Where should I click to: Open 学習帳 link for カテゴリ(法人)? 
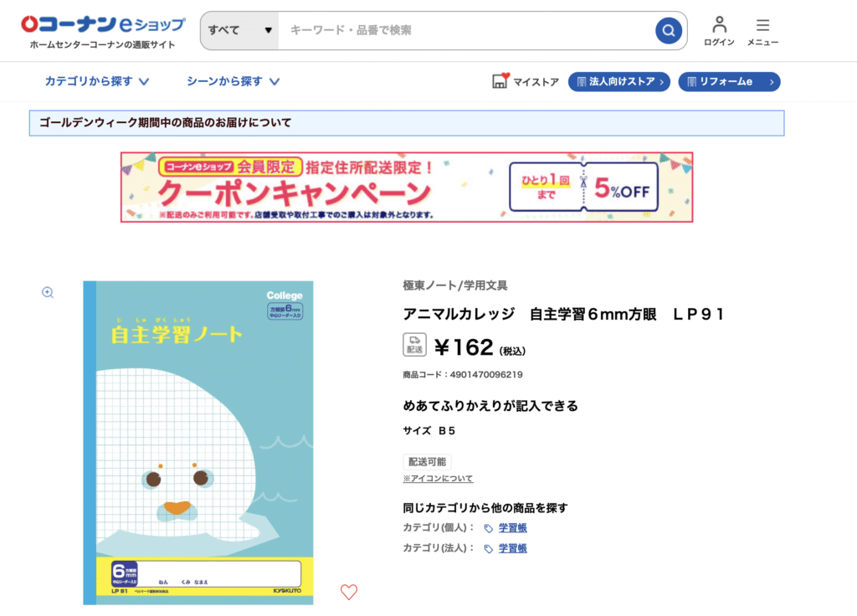(513, 548)
